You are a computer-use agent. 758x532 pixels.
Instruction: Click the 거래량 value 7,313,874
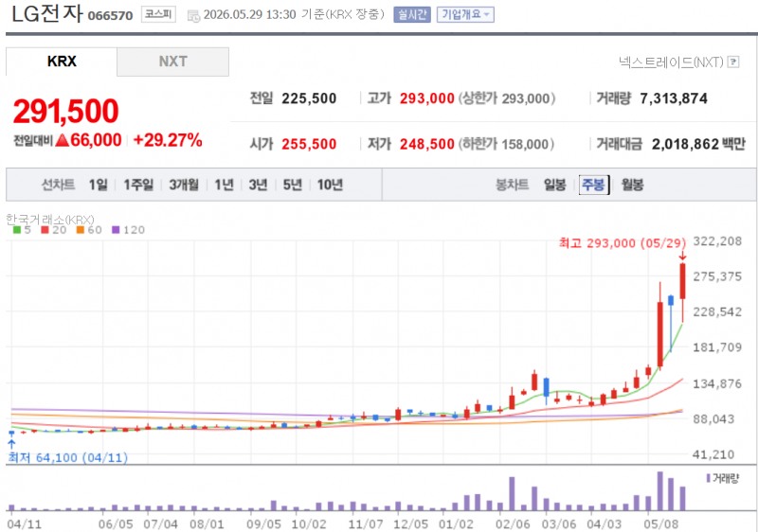tap(674, 98)
